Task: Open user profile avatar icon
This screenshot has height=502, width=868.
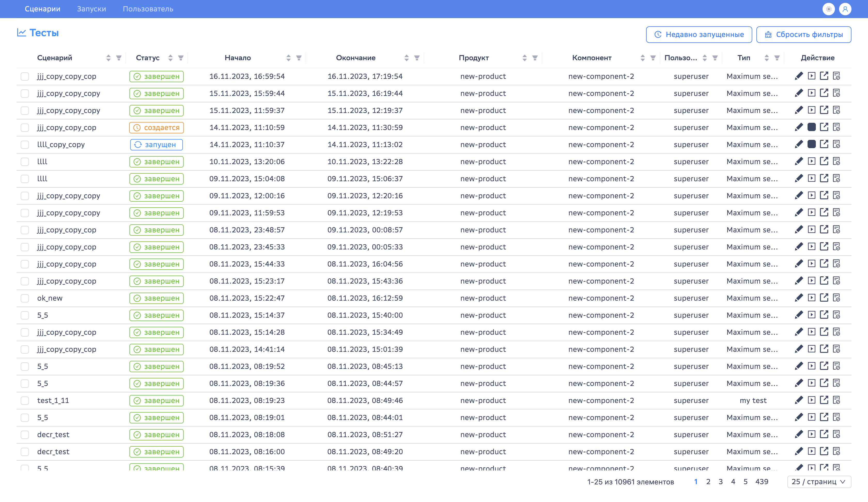Action: pos(845,9)
